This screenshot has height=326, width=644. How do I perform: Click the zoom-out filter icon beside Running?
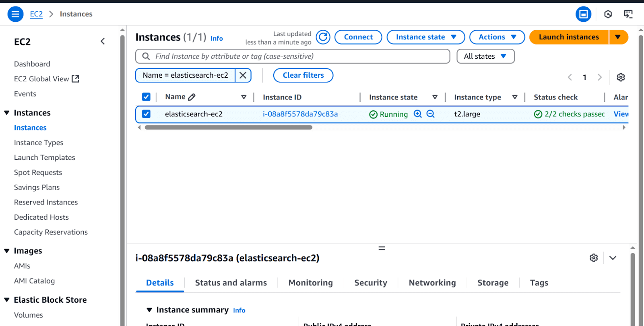pos(430,114)
